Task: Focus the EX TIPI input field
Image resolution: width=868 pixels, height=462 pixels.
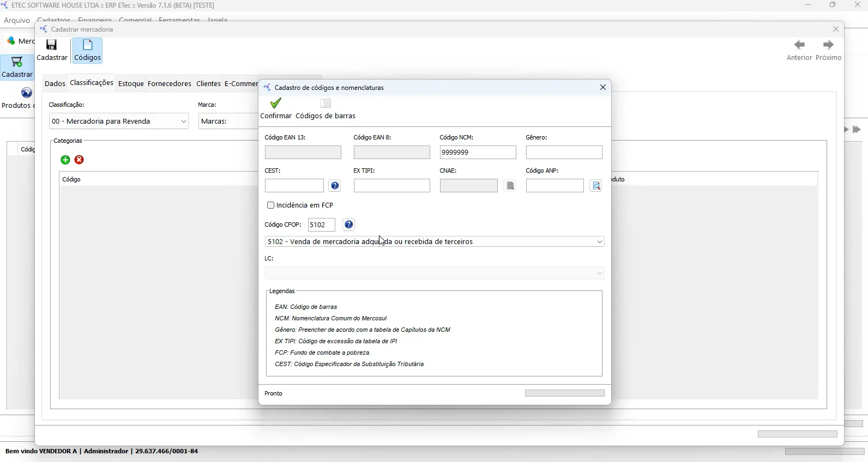Action: tap(392, 186)
